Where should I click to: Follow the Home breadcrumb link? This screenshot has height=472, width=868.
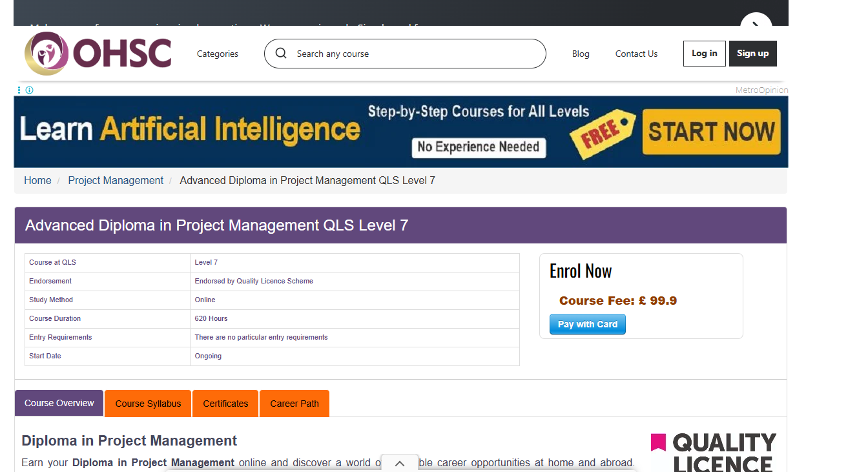pos(37,180)
